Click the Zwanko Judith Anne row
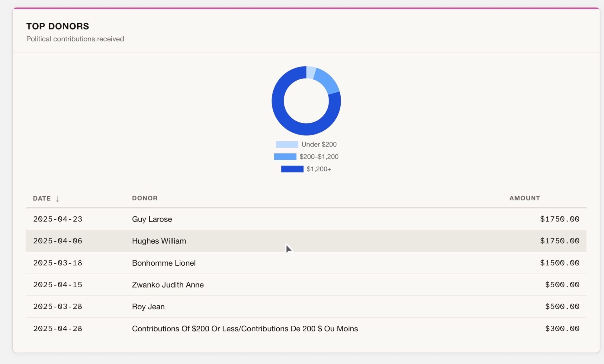 [168, 285]
